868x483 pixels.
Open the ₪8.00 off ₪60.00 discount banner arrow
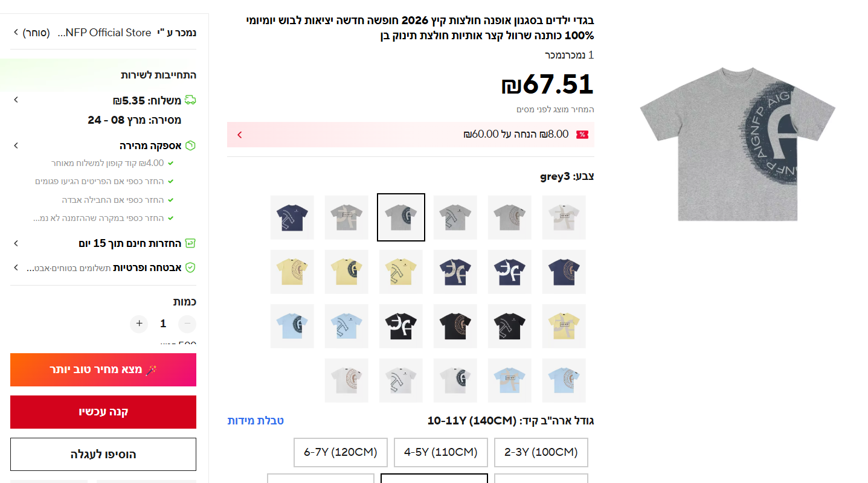(x=239, y=135)
